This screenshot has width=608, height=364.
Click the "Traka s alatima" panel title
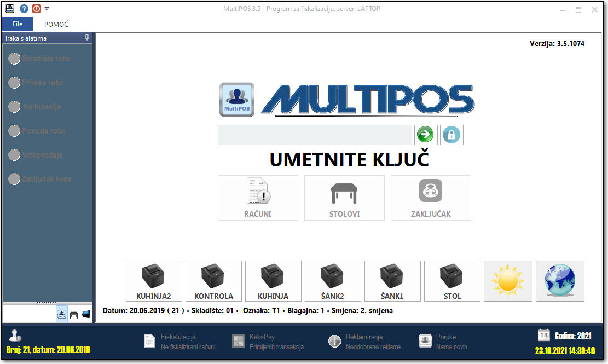(x=26, y=38)
